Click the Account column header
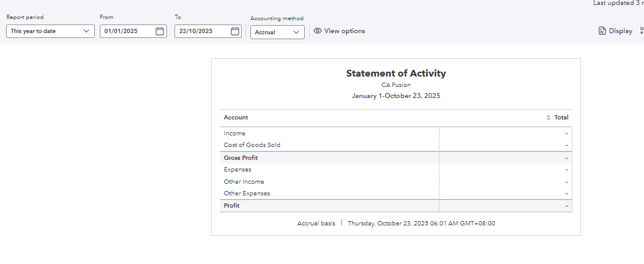 236,118
